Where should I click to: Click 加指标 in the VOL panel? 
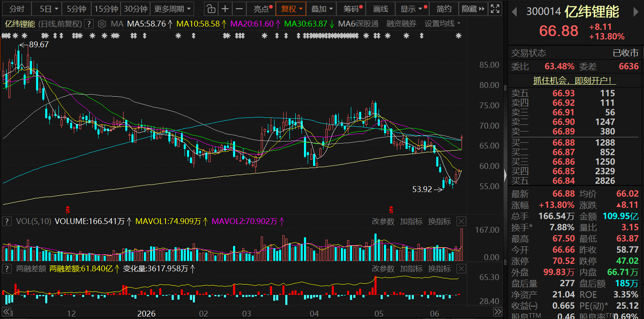coord(411,222)
